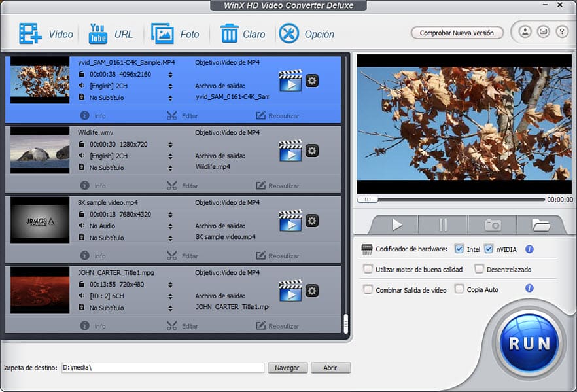The height and width of the screenshot is (392, 577).
Task: Change video track stepper of yvid_SAM_0161-C4K_Sample.MP4
Action: (x=170, y=75)
